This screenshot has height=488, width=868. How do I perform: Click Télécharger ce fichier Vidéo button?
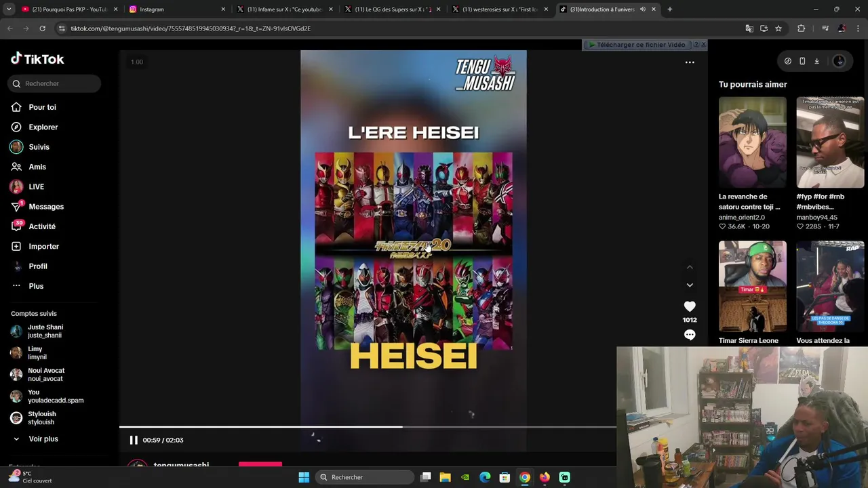pyautogui.click(x=637, y=45)
